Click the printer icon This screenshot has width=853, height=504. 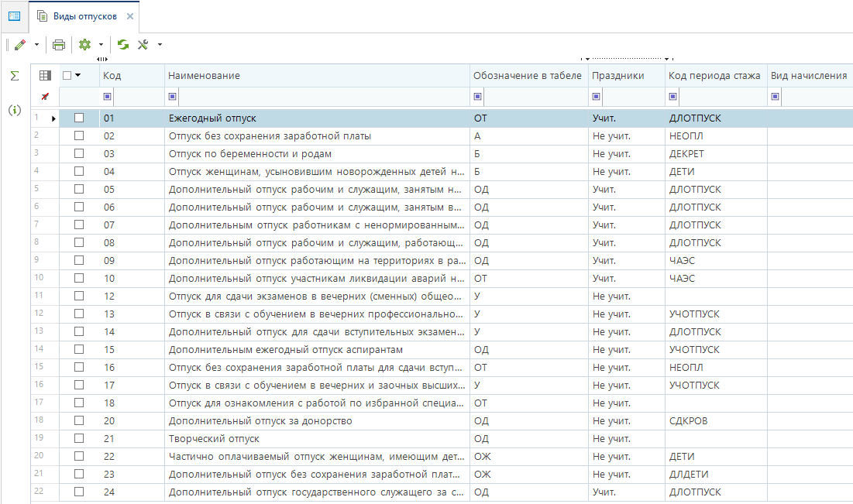[59, 45]
